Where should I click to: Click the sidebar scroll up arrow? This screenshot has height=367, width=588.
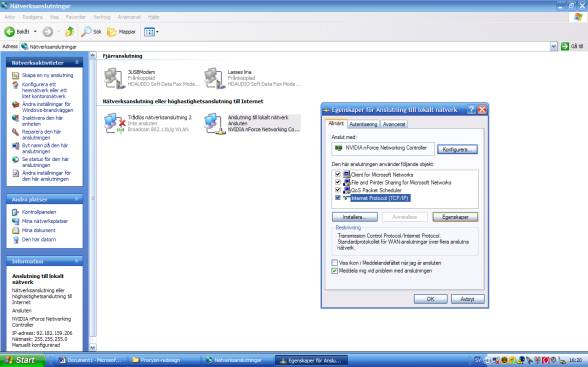coord(93,55)
